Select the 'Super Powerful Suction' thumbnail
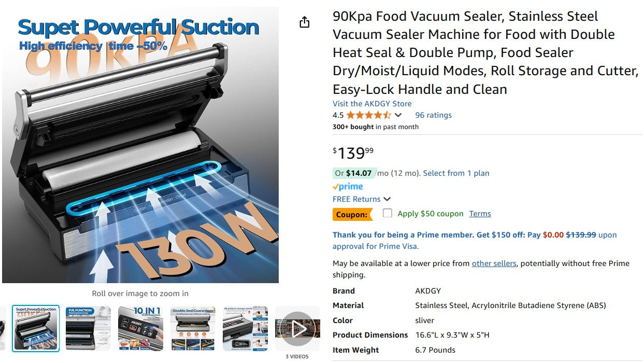644x363 pixels. pyautogui.click(x=36, y=328)
